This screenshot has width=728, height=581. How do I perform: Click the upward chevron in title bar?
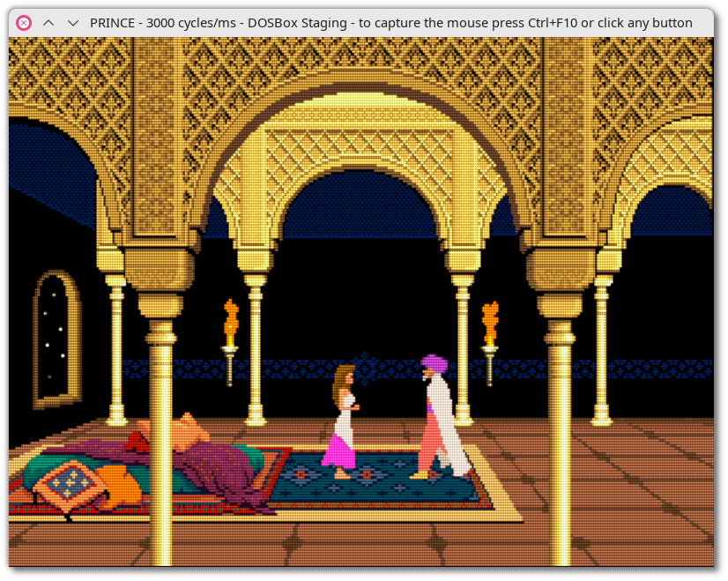pyautogui.click(x=48, y=23)
